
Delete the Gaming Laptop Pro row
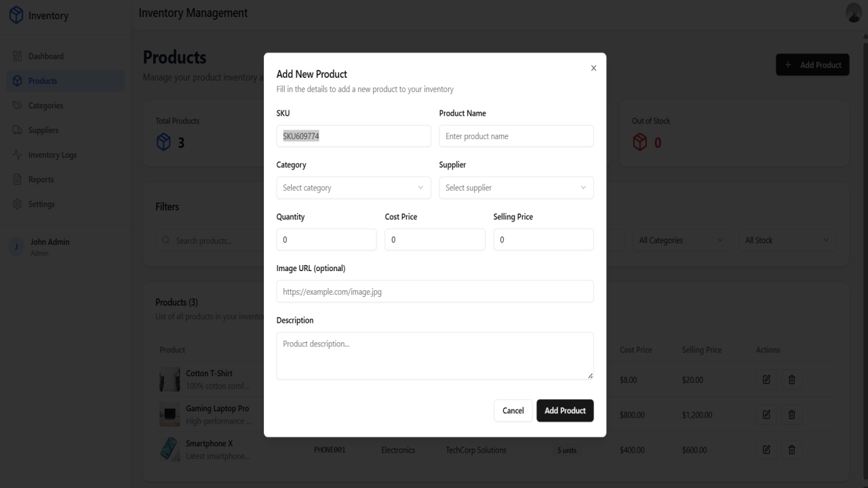pos(791,414)
